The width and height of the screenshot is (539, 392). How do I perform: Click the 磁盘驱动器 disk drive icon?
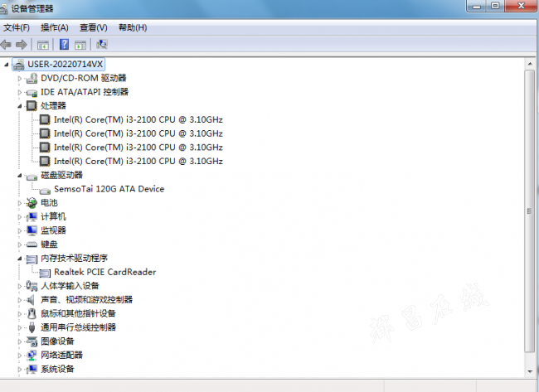tap(32, 177)
